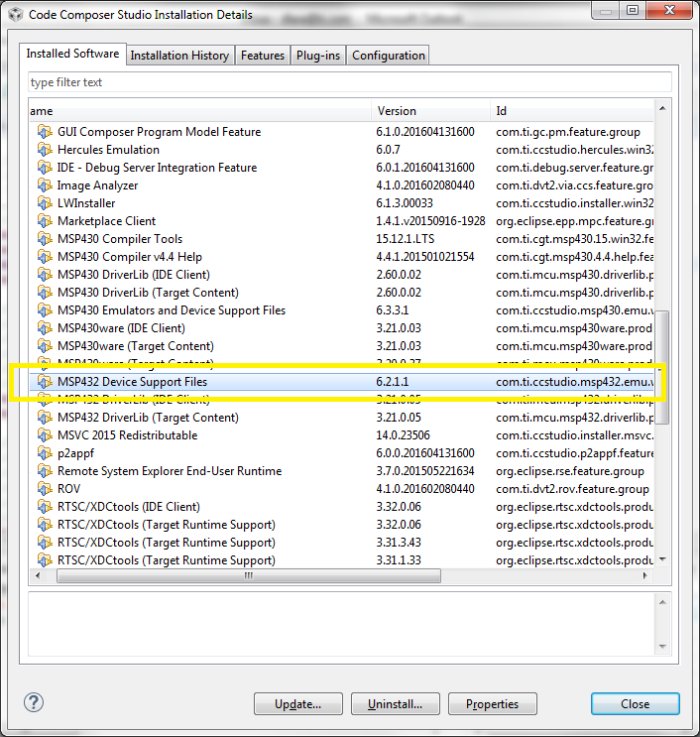700x737 pixels.
Task: Close the Installation Details dialog
Action: (636, 703)
